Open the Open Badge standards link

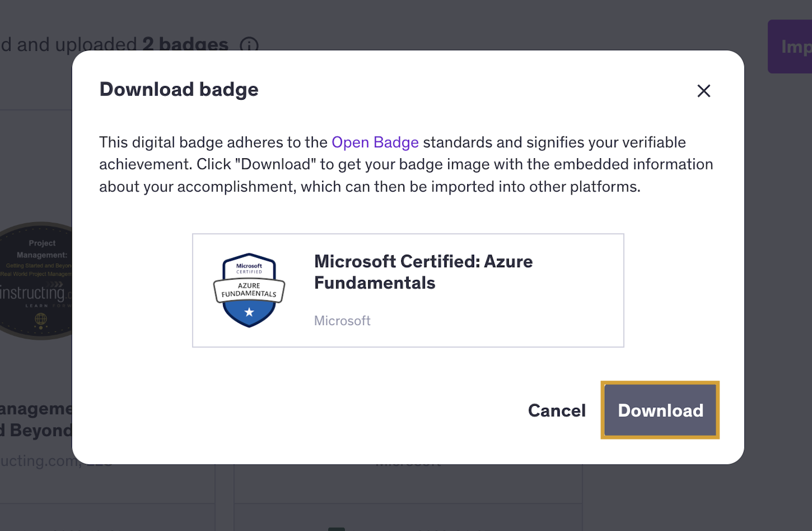coord(375,142)
